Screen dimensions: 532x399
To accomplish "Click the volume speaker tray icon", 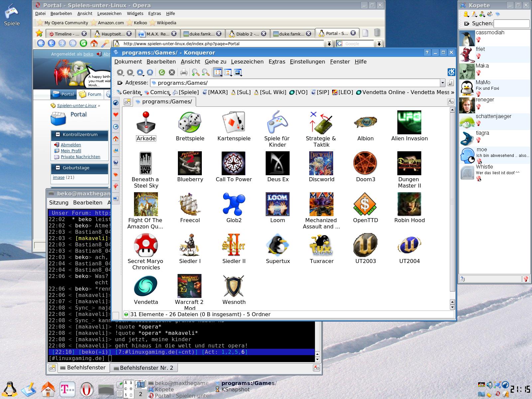I will [489, 385].
